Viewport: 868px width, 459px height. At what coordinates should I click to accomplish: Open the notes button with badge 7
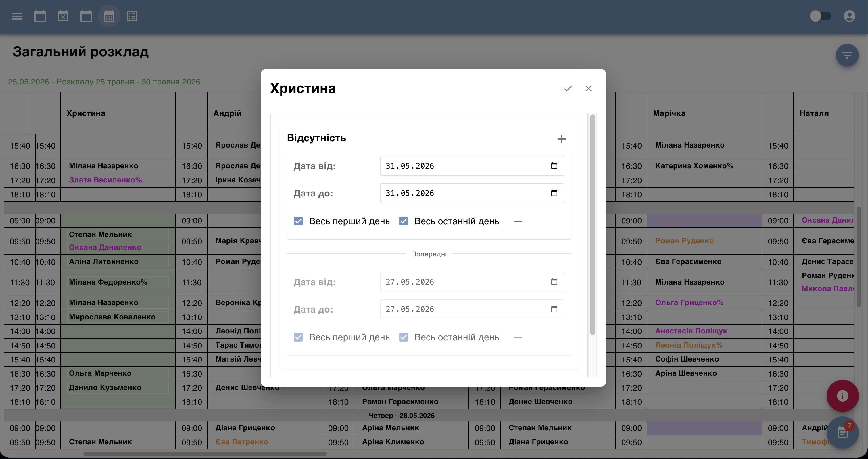click(x=842, y=432)
